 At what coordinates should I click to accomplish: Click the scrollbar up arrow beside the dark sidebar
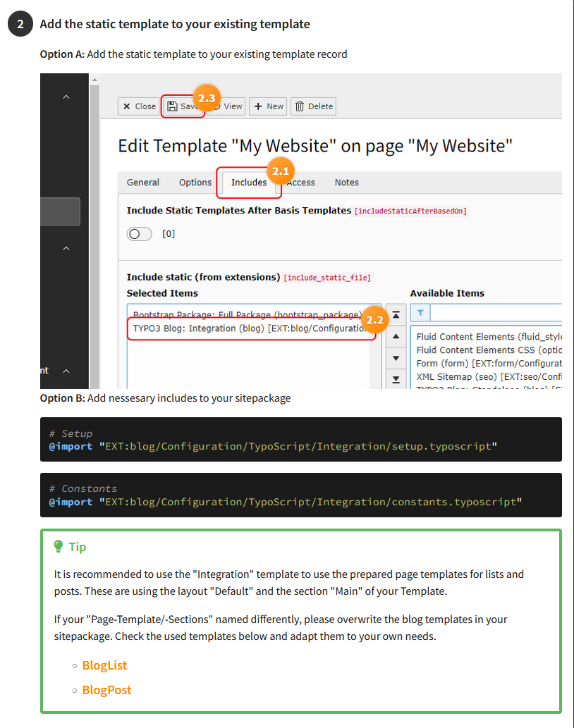94,80
